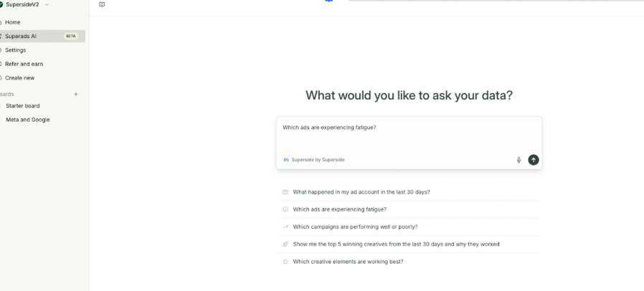Click the microphone voice input icon

pos(518,160)
